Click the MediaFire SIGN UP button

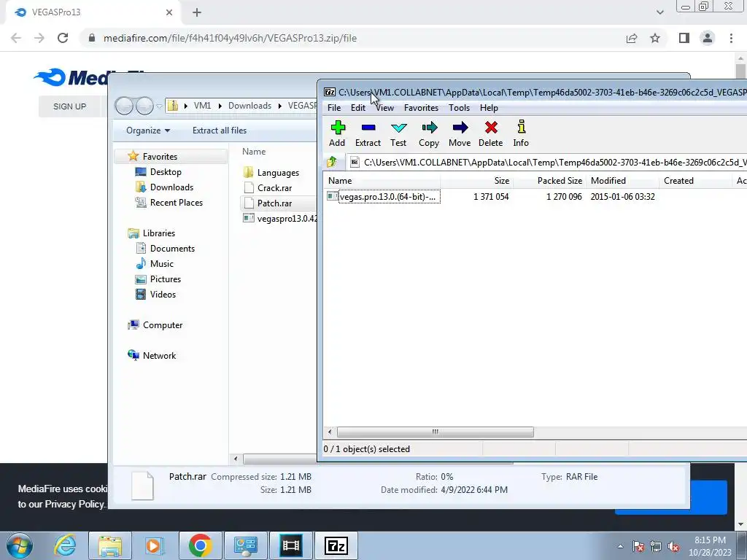tap(69, 106)
